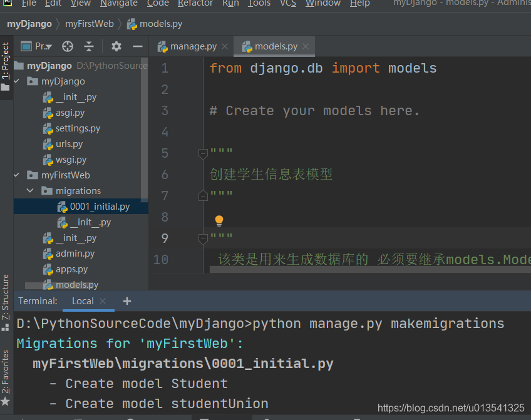Image resolution: width=531 pixels, height=420 pixels.
Task: Close the models.py tab
Action: point(306,46)
